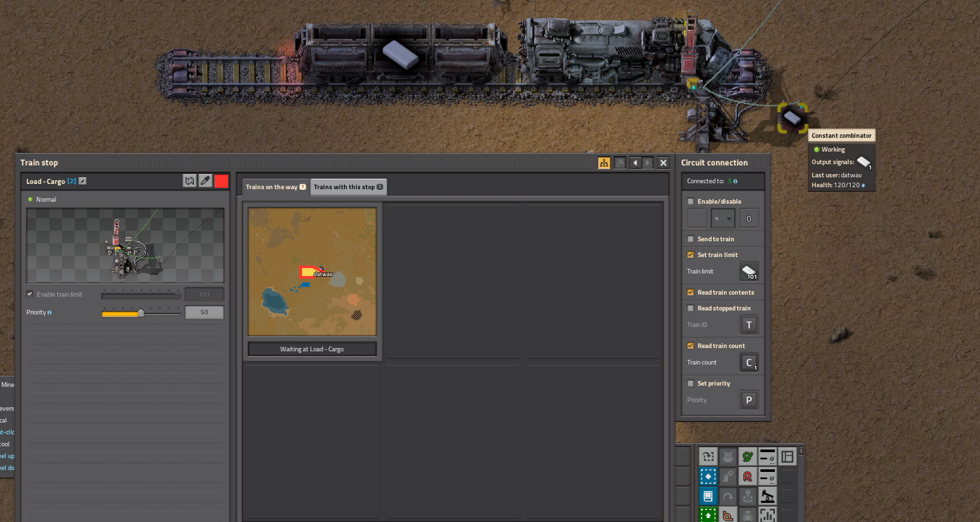
Task: Switch to Trains on the way tab
Action: (x=276, y=187)
